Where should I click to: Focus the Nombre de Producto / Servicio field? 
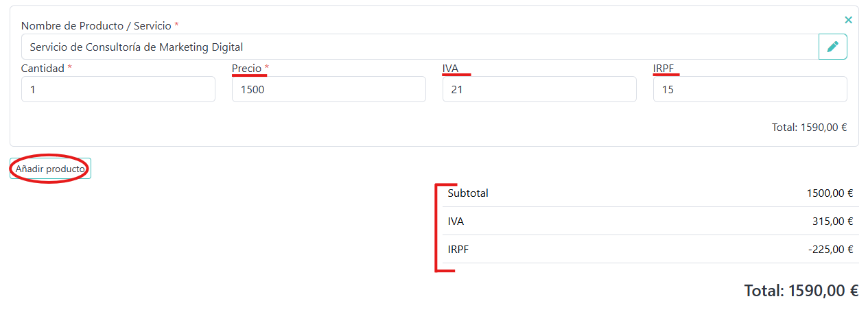click(x=419, y=47)
